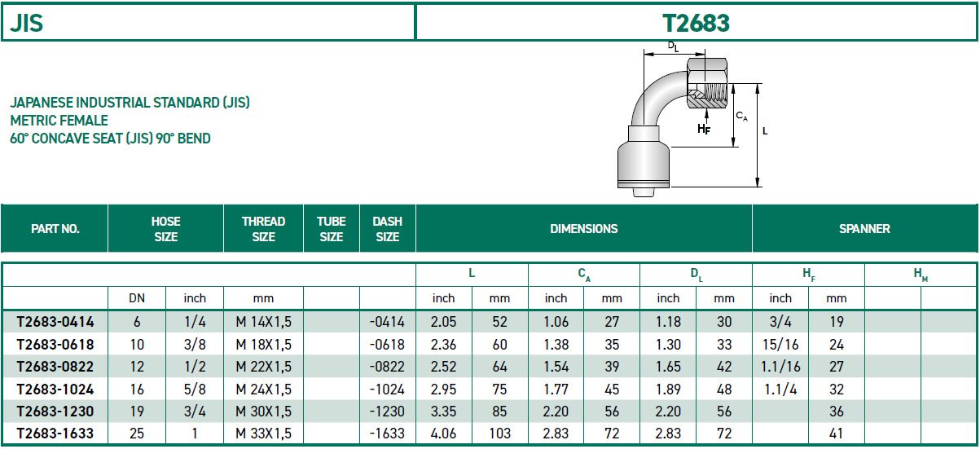The width and height of the screenshot is (980, 449).
Task: Click part number T2683-1024
Action: click(x=55, y=389)
